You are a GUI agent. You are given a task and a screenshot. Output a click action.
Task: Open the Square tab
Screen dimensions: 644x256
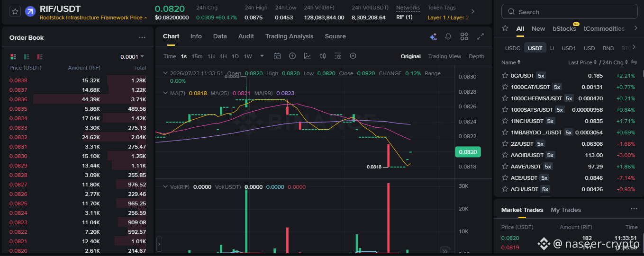(x=335, y=36)
